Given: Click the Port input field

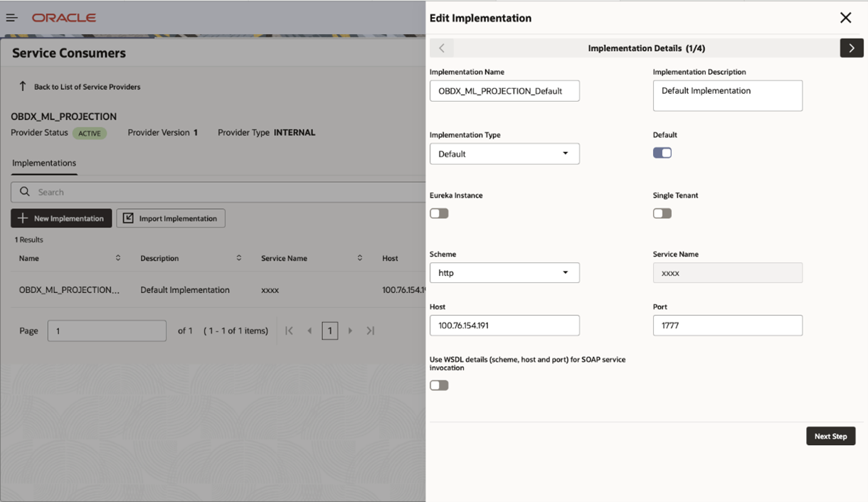Looking at the screenshot, I should pyautogui.click(x=728, y=325).
